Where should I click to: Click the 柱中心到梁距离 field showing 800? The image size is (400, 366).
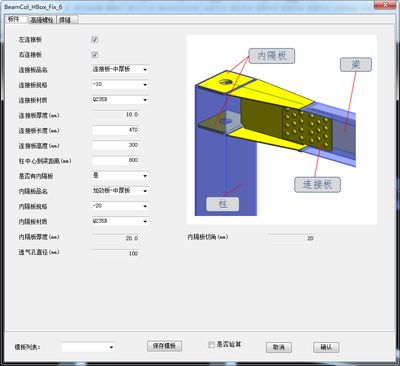115,160
